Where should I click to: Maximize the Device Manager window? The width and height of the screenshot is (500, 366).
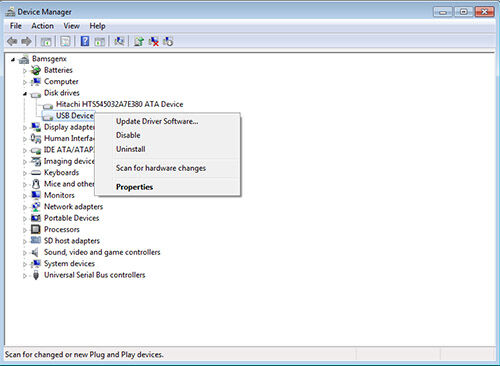click(463, 12)
